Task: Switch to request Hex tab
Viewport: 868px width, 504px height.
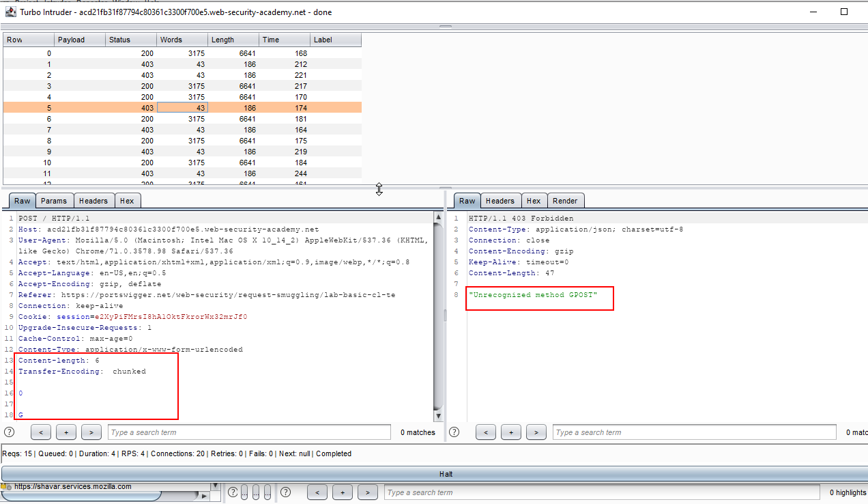Action: (127, 201)
